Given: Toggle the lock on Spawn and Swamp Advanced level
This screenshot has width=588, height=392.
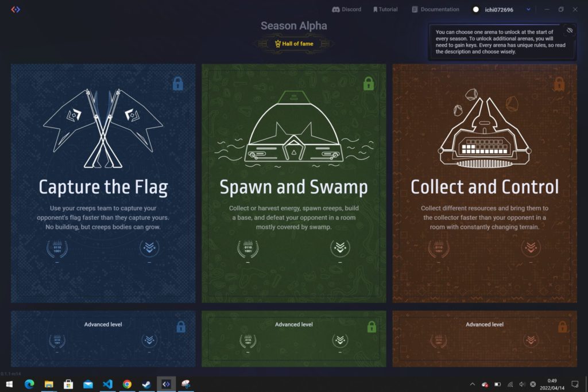Looking at the screenshot, I should click(x=372, y=327).
